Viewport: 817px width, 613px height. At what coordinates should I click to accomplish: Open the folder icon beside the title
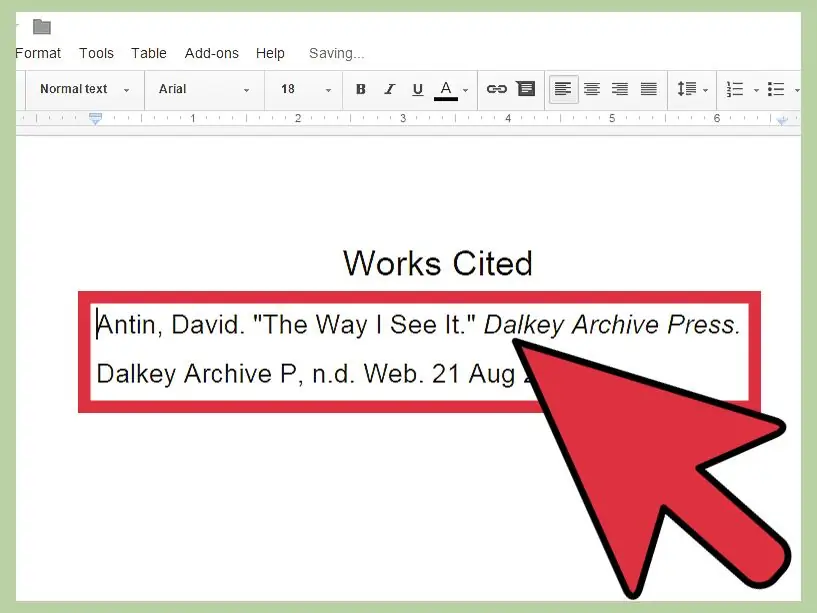pos(42,27)
